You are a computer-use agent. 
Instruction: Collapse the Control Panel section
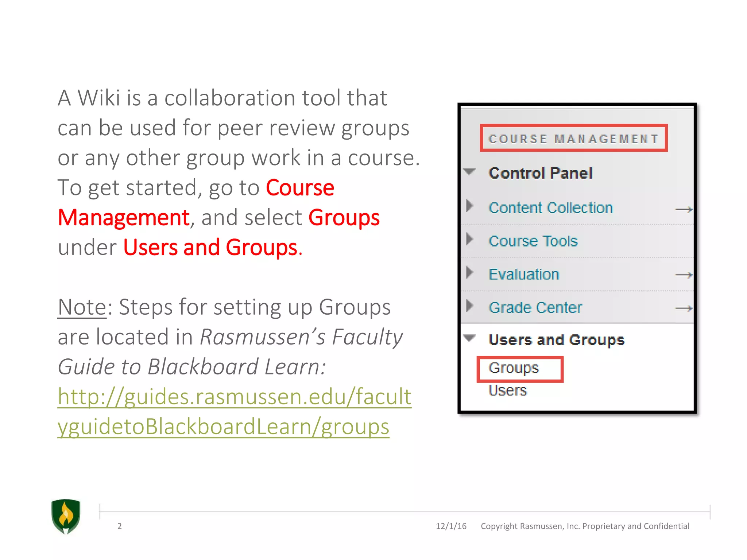tap(469, 171)
